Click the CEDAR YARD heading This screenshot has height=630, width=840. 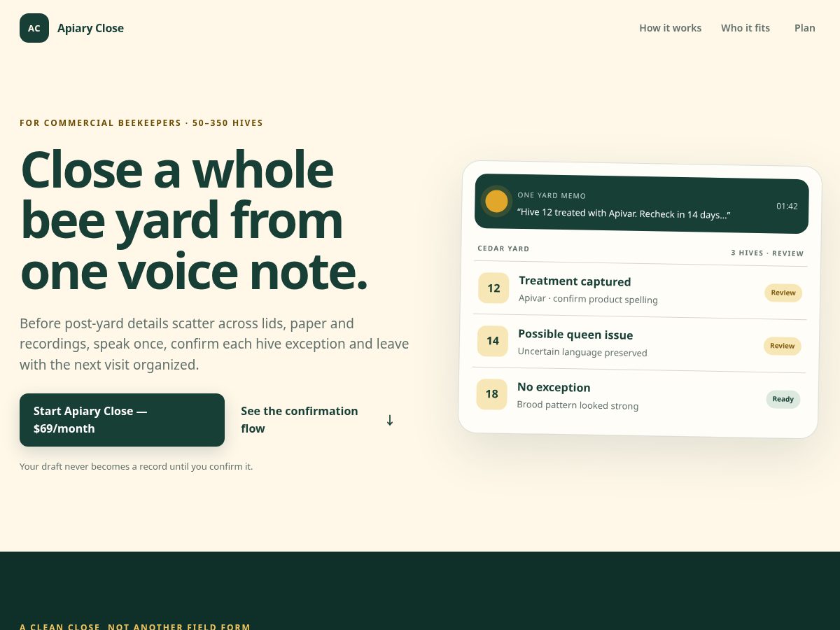[503, 248]
